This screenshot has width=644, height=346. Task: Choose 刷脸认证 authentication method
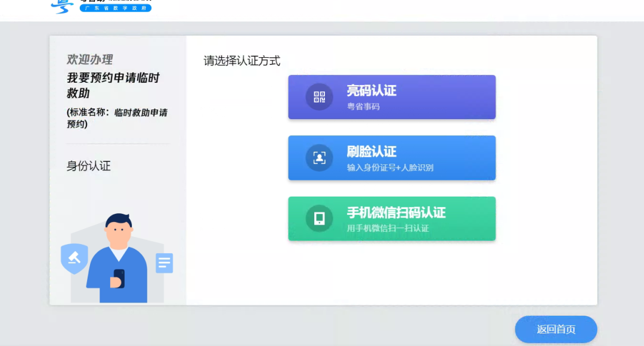[392, 158]
